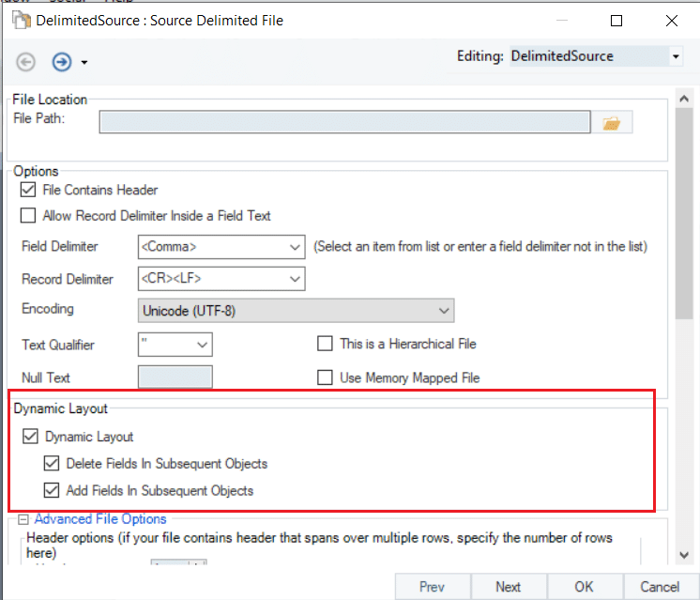Check the Use Memory Mapped File box
700x600 pixels.
pyautogui.click(x=326, y=377)
